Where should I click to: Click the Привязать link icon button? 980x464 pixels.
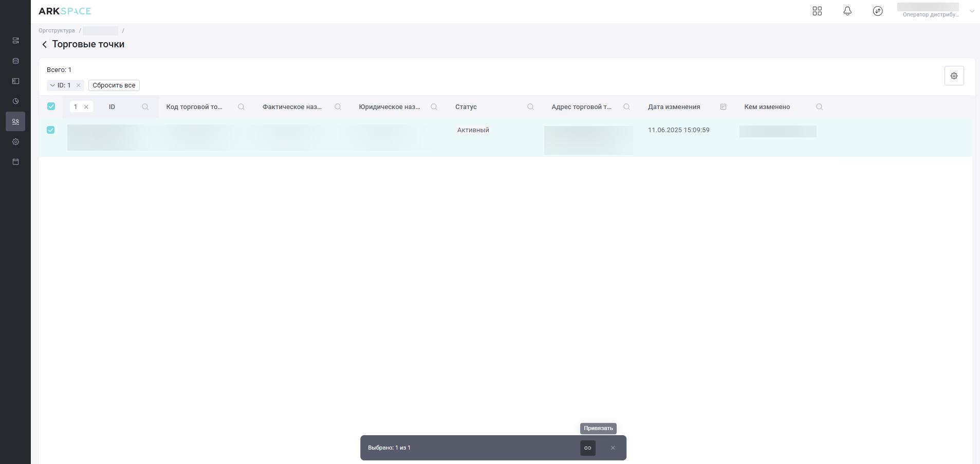pyautogui.click(x=588, y=448)
